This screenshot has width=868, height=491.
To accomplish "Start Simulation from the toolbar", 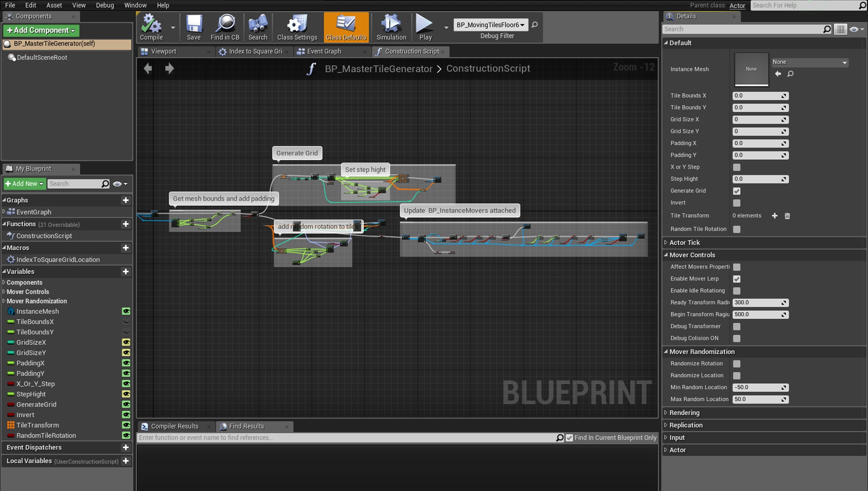I will click(x=391, y=27).
